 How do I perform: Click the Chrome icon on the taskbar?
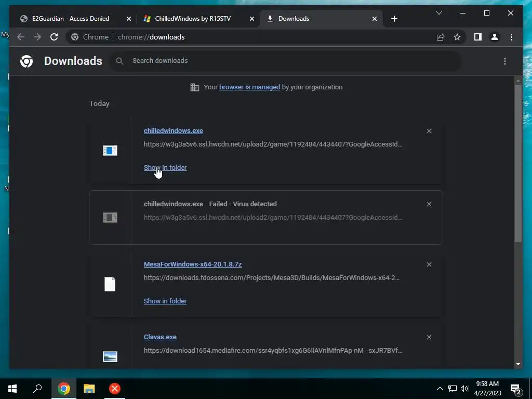click(64, 389)
